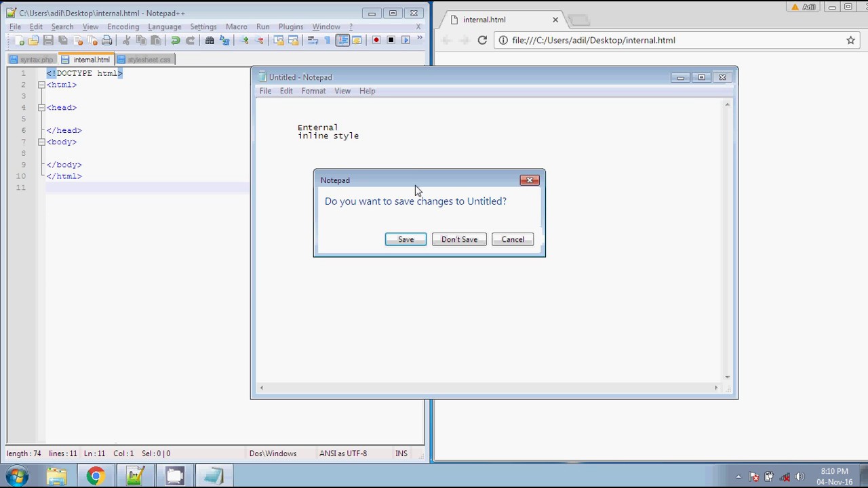Click the Replace icon in Notepad++ toolbar

click(224, 41)
